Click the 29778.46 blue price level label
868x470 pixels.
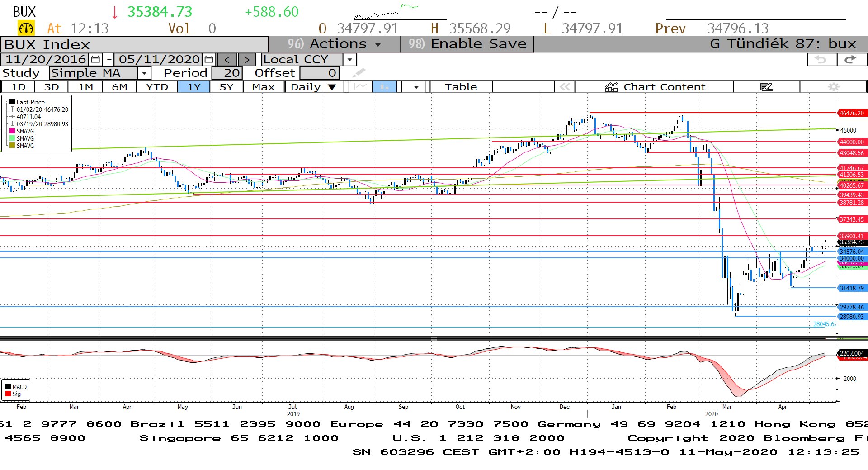click(x=852, y=307)
